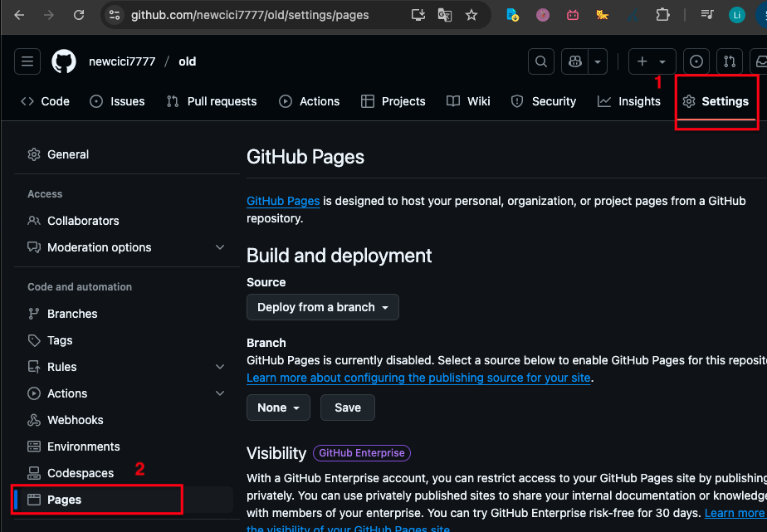Screen dimensions: 767x532
Task: Open the Deploy from a branch dropdown
Action: pos(323,307)
